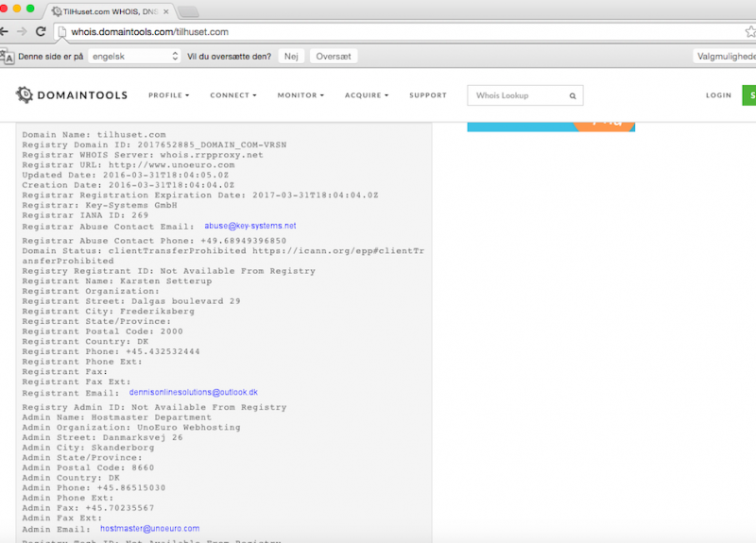Click 'Domain Name: tilhuset.com' text
756x543 pixels.
94,135
